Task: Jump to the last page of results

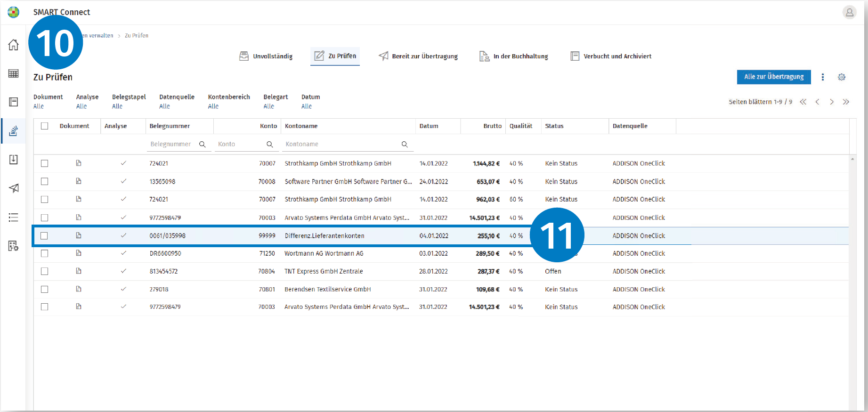Action: (x=846, y=102)
